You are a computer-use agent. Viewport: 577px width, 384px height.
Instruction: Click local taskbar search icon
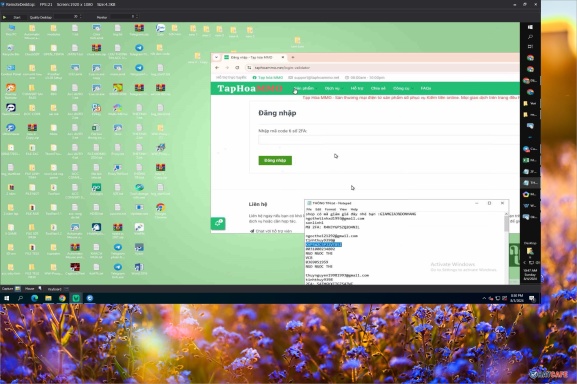click(20, 298)
